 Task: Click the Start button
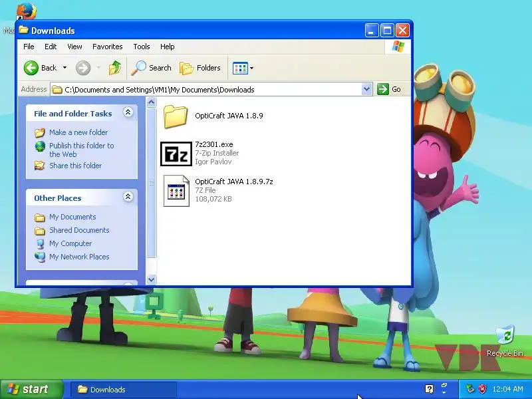click(x=32, y=389)
